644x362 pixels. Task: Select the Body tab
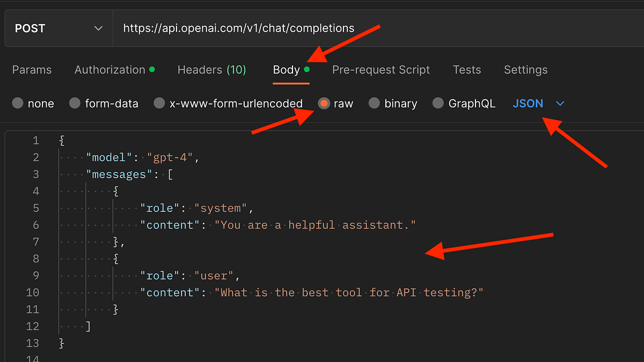287,70
